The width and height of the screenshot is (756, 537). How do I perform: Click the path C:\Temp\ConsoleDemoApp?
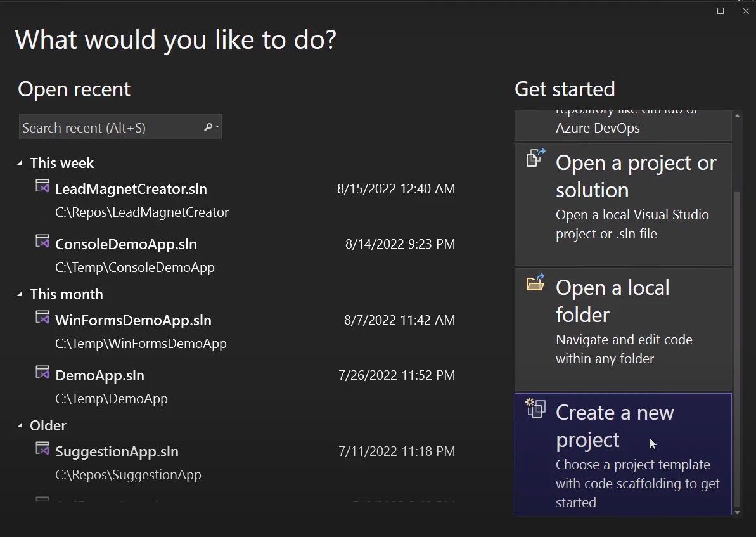pyautogui.click(x=134, y=268)
